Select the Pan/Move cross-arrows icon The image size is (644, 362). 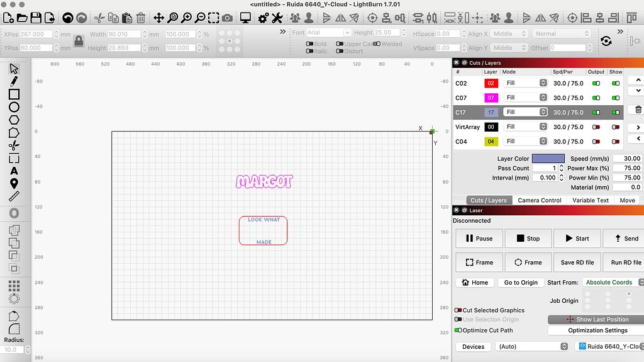pos(158,18)
